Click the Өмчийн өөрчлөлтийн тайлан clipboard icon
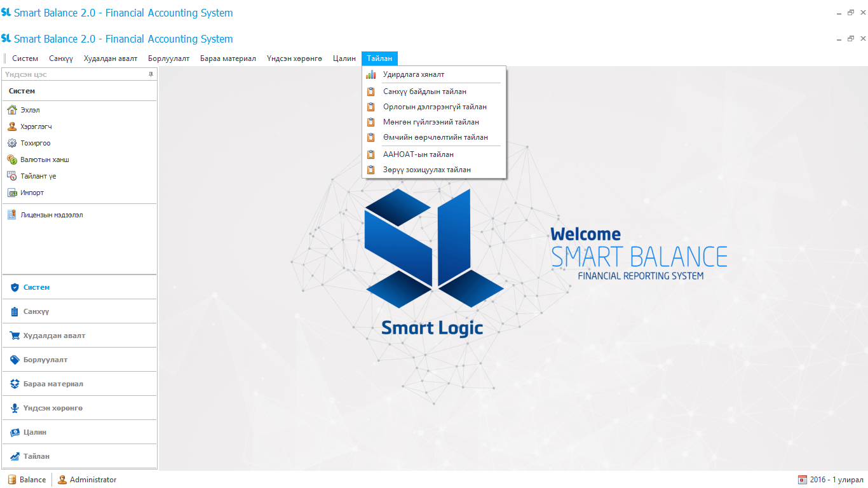This screenshot has width=868, height=488. pos(370,137)
